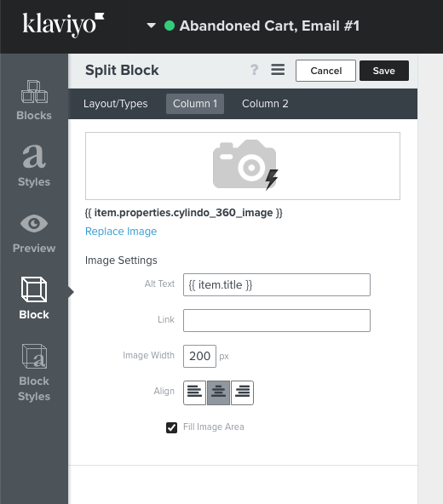
Task: Click the camera image placeholder thumbnail
Action: click(x=243, y=166)
